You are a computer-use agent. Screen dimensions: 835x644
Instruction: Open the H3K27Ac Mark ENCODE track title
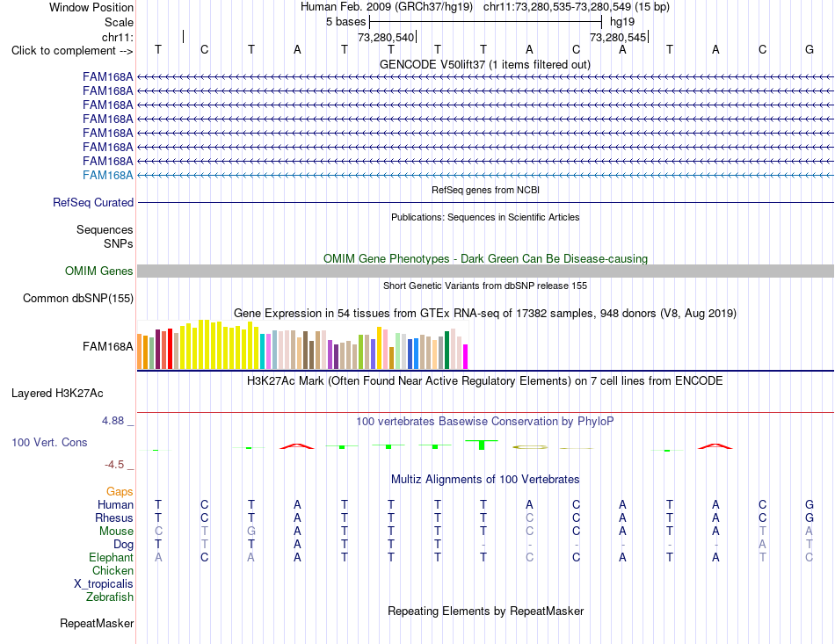(x=484, y=381)
